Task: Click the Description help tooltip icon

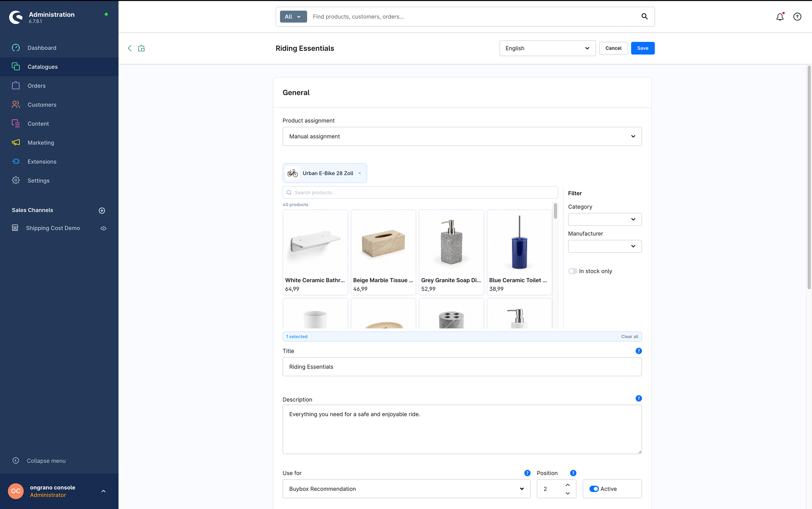Action: (x=639, y=398)
